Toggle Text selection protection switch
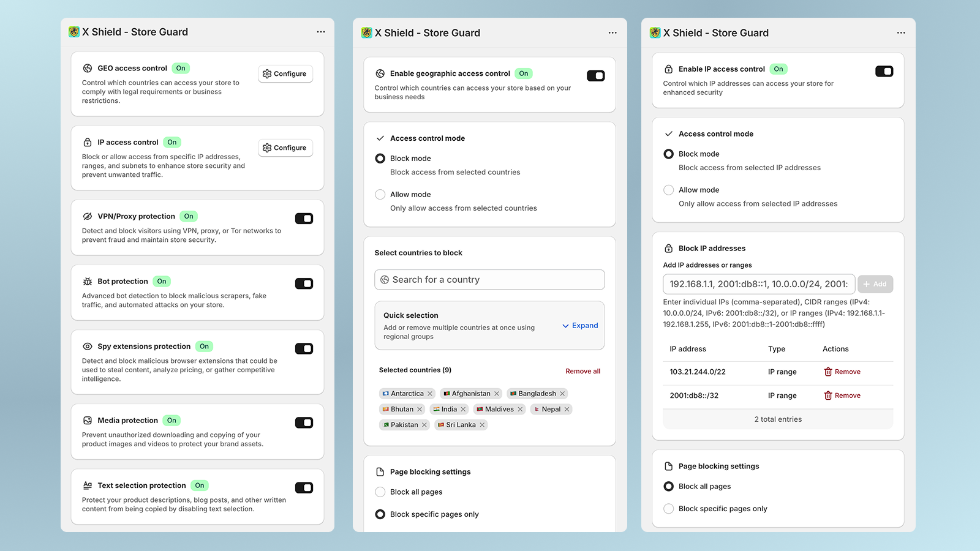The image size is (980, 551). [x=304, y=488]
